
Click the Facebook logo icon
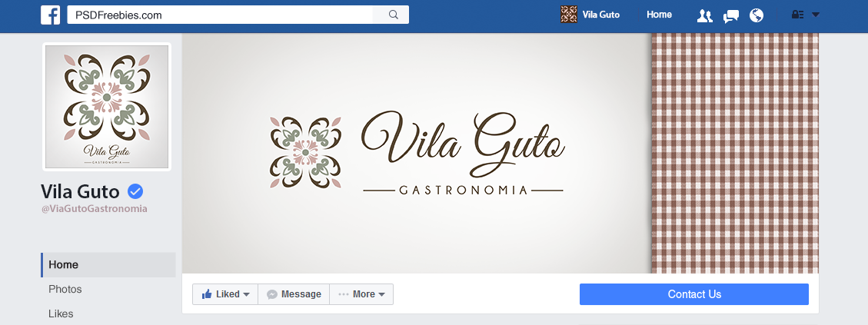pyautogui.click(x=51, y=15)
